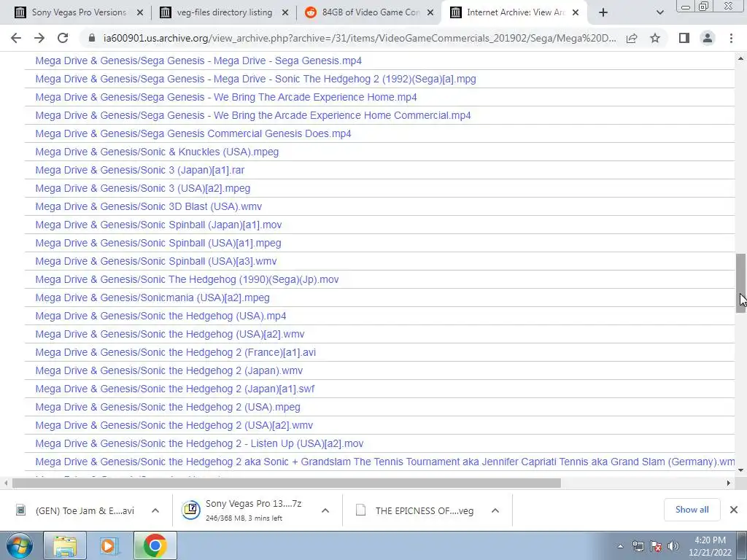Screen dimensions: 747x560
Task: Open Sega Genesis - Mega Drive - Sega Genesis.mp4 link
Action: pos(198,61)
